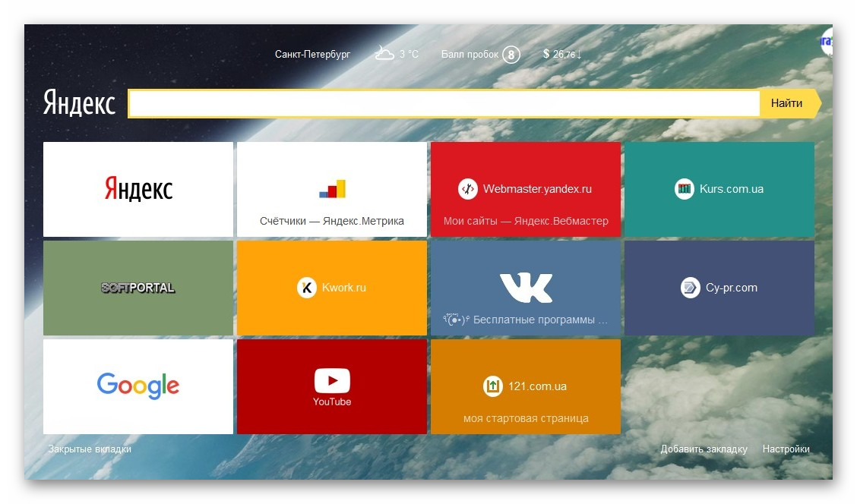857x504 pixels.
Task: Open the white Яндекс bookmark tile
Action: (138, 189)
